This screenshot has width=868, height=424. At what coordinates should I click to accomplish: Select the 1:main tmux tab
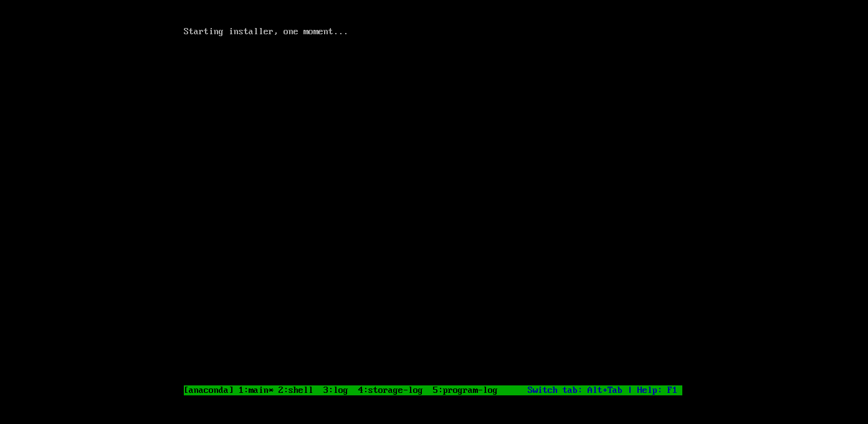pyautogui.click(x=255, y=390)
